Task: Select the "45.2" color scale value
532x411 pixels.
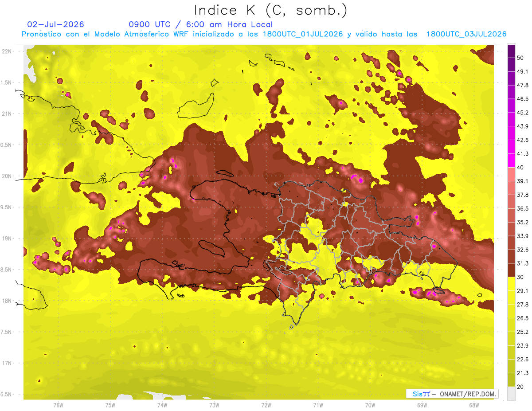Action: (x=523, y=113)
